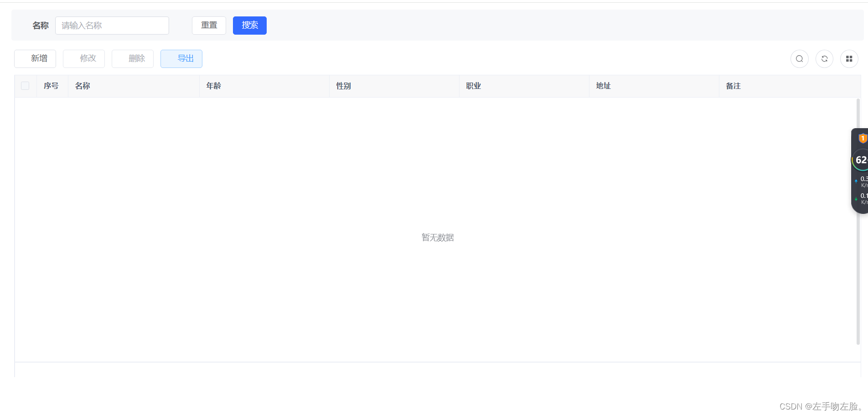Click the 重置 button
The image size is (868, 415).
[x=209, y=26]
